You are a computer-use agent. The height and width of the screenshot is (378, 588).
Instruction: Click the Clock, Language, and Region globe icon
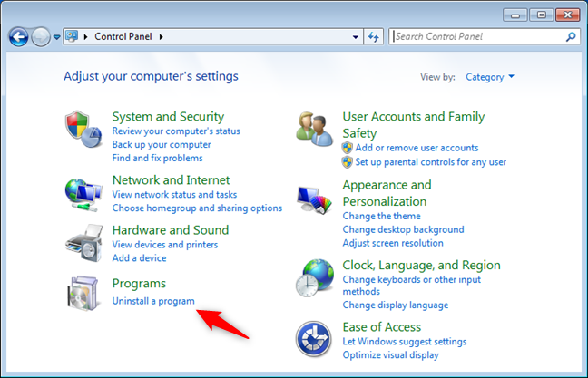[314, 277]
